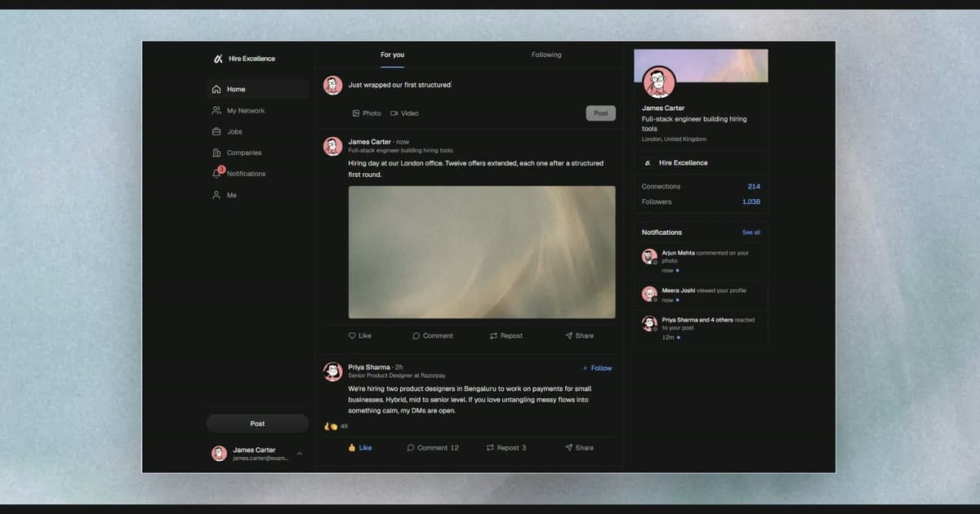
Task: Go to the Jobs section
Action: [257, 131]
